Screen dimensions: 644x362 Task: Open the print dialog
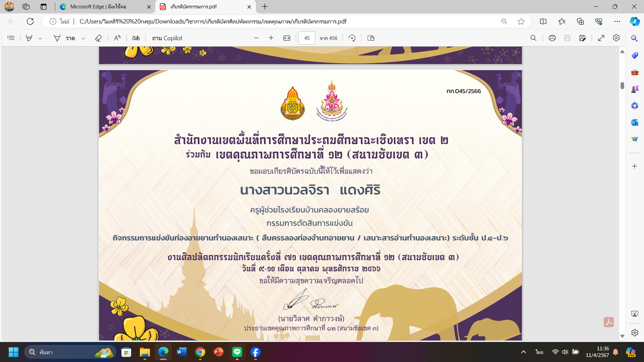552,38
